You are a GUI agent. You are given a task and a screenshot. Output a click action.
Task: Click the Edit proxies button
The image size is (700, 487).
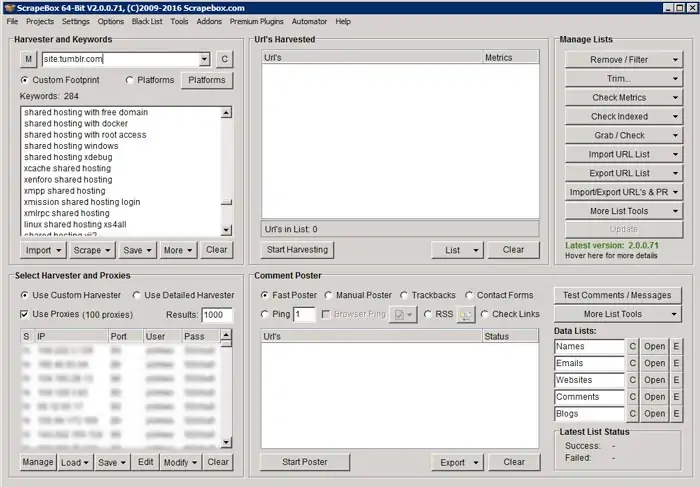click(x=146, y=462)
